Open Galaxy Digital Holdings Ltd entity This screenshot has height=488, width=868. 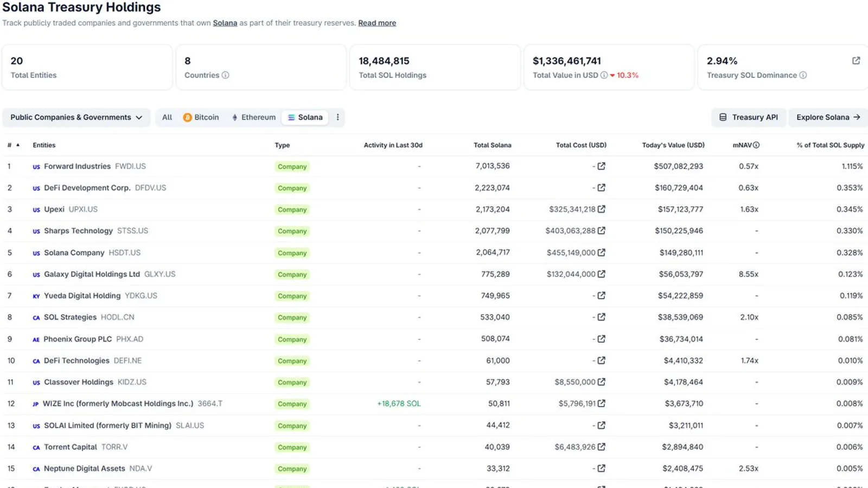tap(92, 274)
